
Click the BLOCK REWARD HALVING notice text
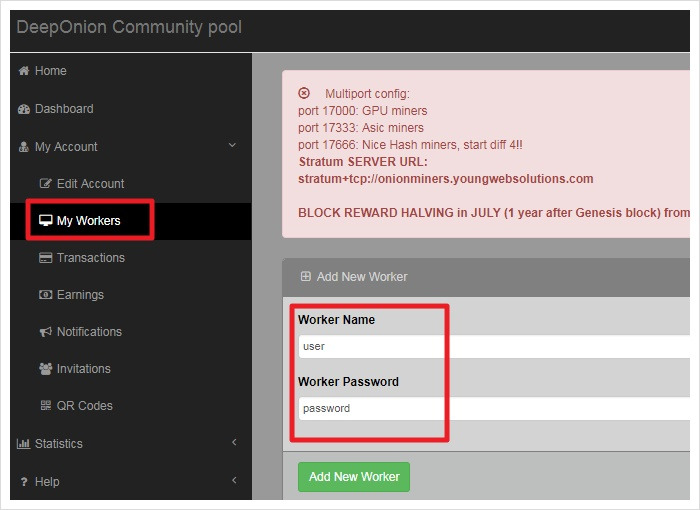pyautogui.click(x=494, y=213)
